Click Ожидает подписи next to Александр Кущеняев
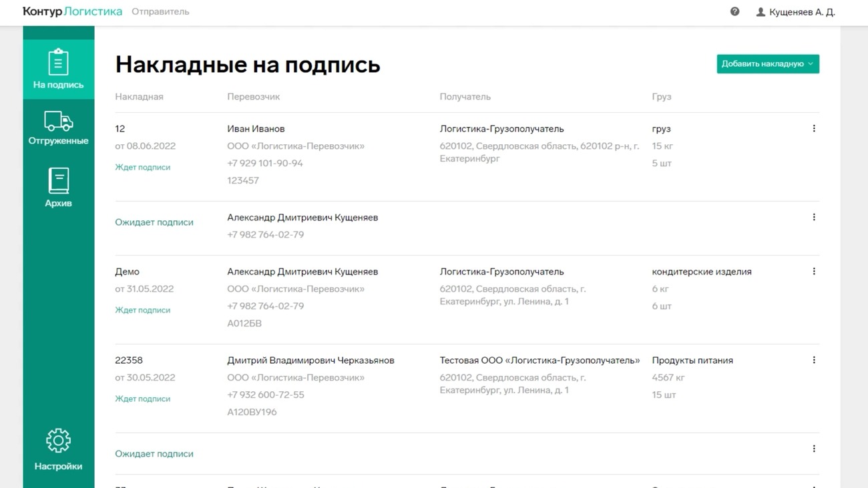Viewport: 868px width, 488px height. coord(154,222)
